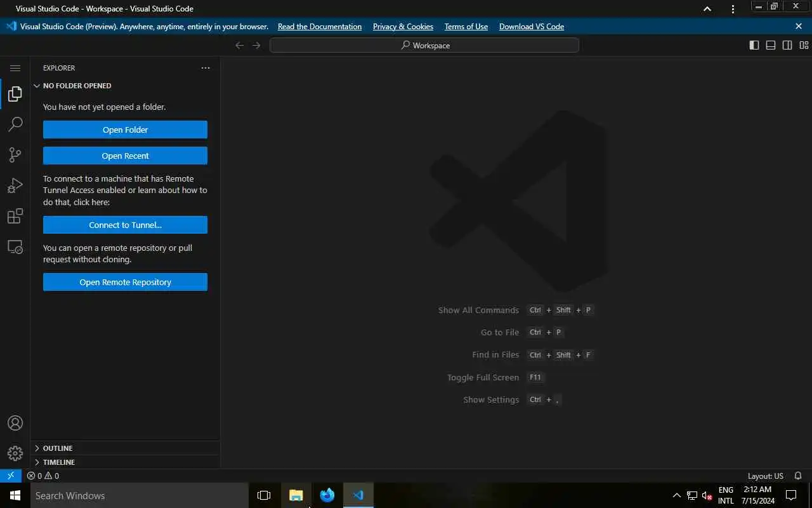Open the Customize Layout control
812x508 pixels.
point(804,45)
